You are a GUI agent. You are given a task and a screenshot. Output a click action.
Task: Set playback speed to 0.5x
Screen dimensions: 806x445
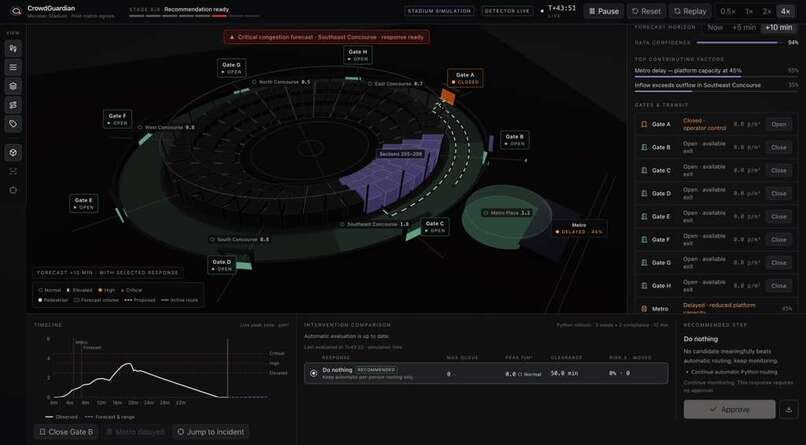pos(728,11)
